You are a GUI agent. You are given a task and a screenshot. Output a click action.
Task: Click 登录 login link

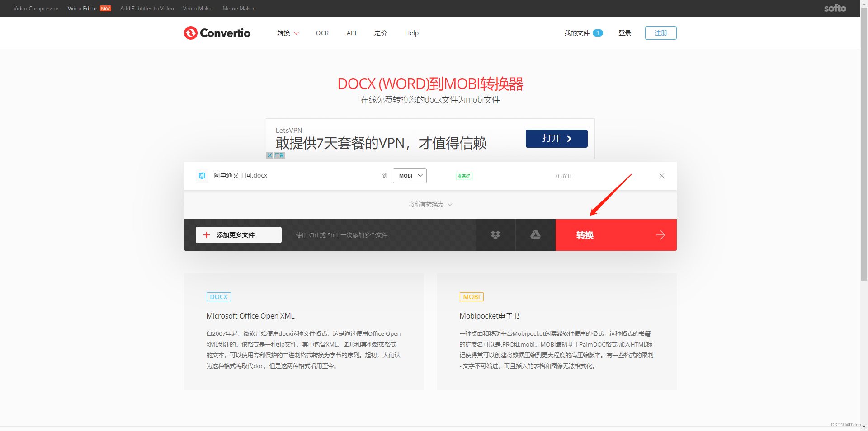coord(625,33)
